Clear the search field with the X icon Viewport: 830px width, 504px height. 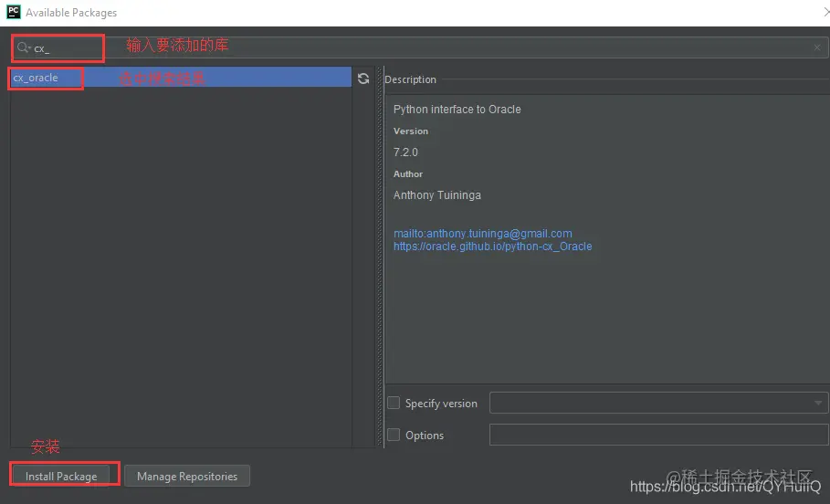pyautogui.click(x=817, y=47)
